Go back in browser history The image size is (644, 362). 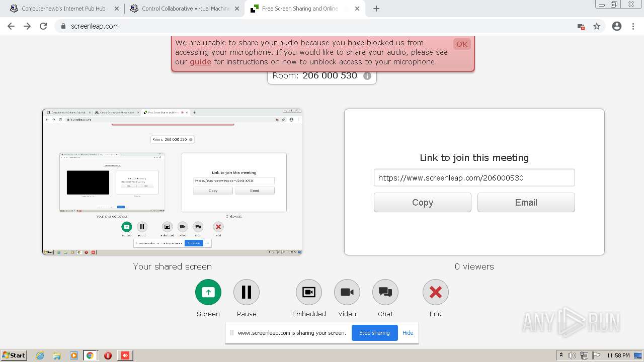click(11, 26)
